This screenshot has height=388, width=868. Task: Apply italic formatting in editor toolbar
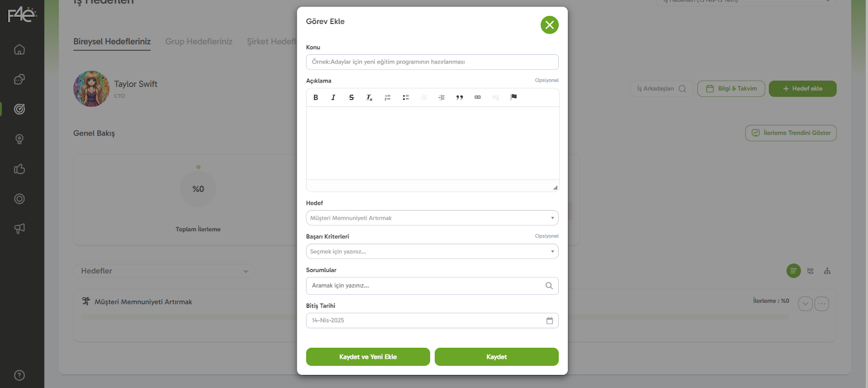[x=333, y=98]
